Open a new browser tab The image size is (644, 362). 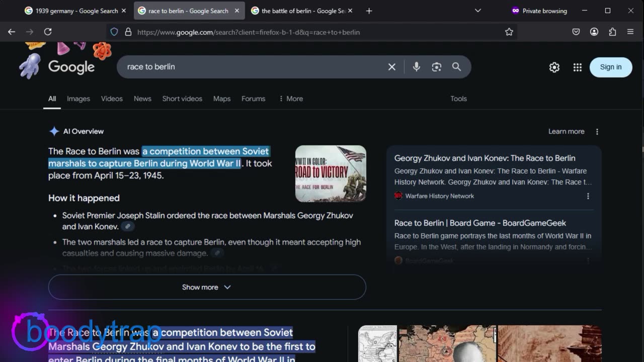tap(369, 11)
